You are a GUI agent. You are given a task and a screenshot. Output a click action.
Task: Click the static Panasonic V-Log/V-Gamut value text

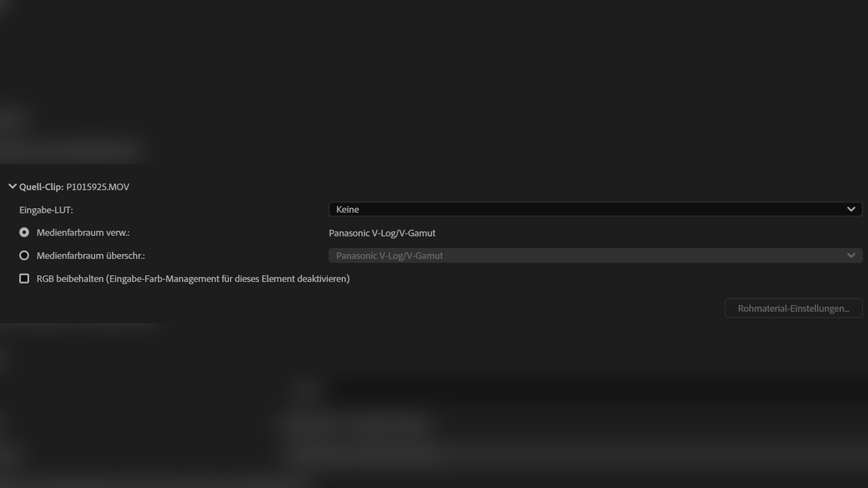(x=382, y=233)
